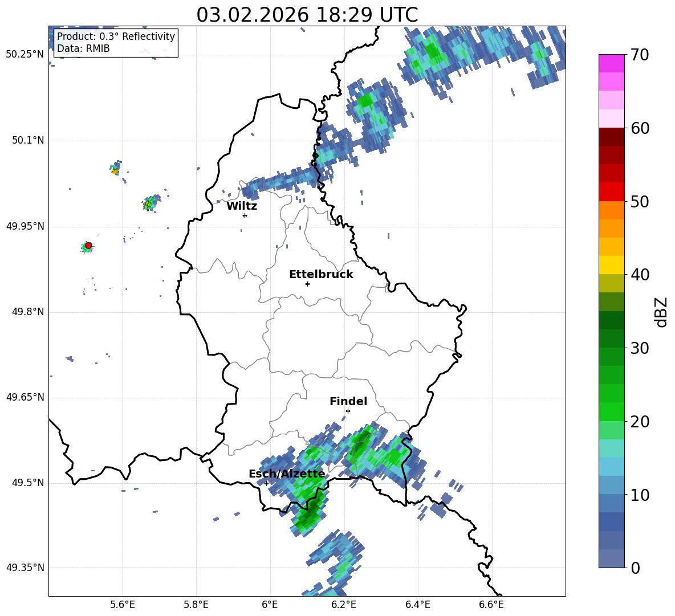This screenshot has width=675, height=616.
Task: Click the Ettelbruck station cross marker
Action: click(x=307, y=284)
